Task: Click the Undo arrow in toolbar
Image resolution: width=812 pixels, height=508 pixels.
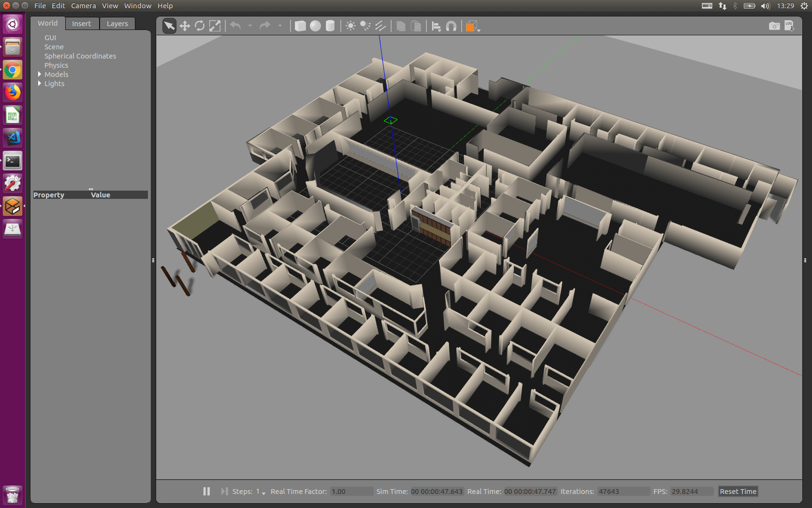Action: click(235, 26)
